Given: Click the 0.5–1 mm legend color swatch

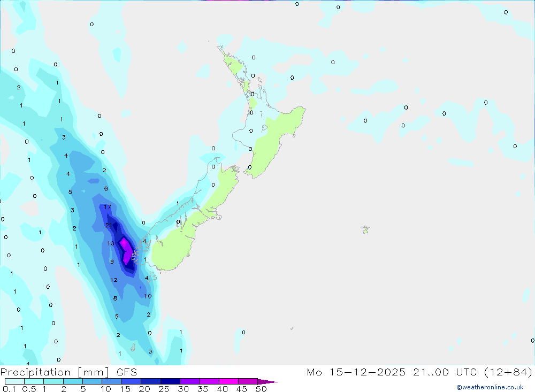Looking at the screenshot, I should tap(34, 381).
